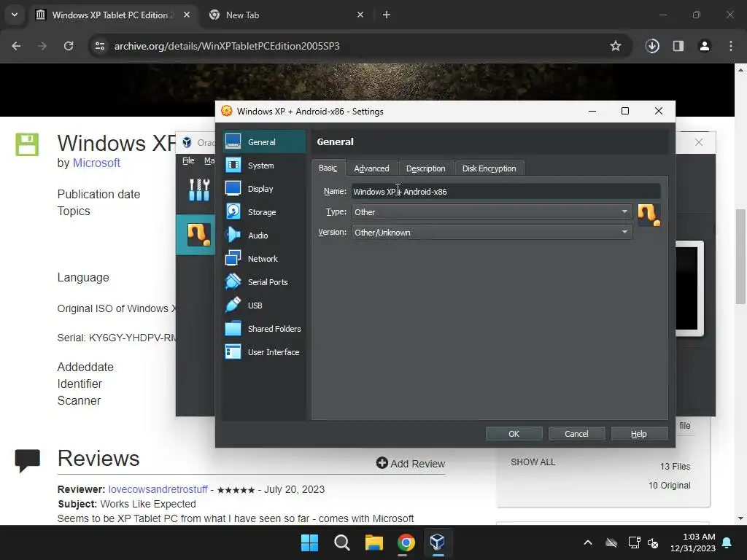This screenshot has width=747, height=560.
Task: Click the page vertical scrollbar
Action: (740, 256)
